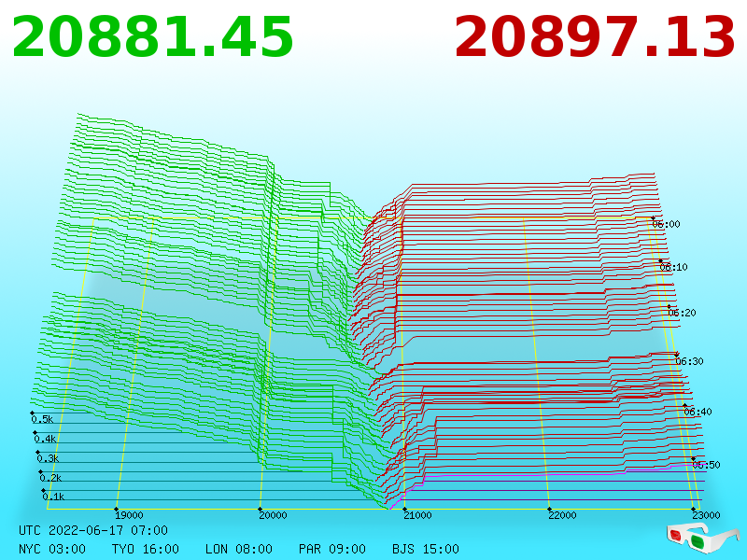
Task: Click the LON 08:00 clock text
Action: point(239,549)
